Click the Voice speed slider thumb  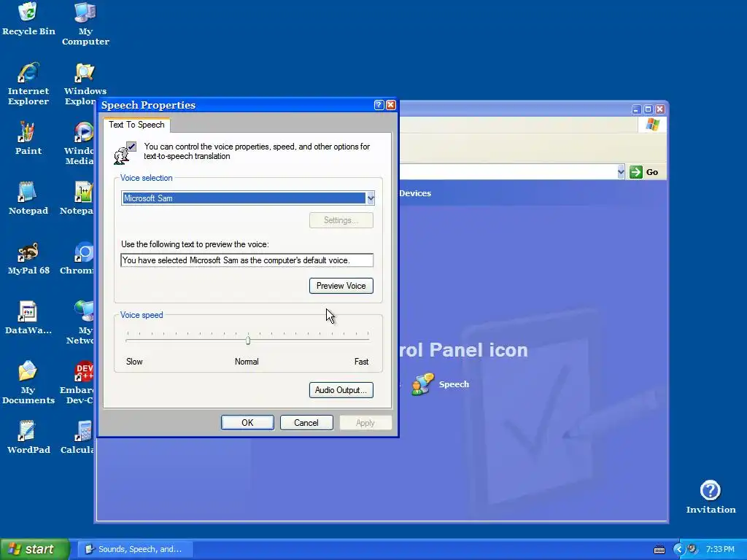click(248, 340)
